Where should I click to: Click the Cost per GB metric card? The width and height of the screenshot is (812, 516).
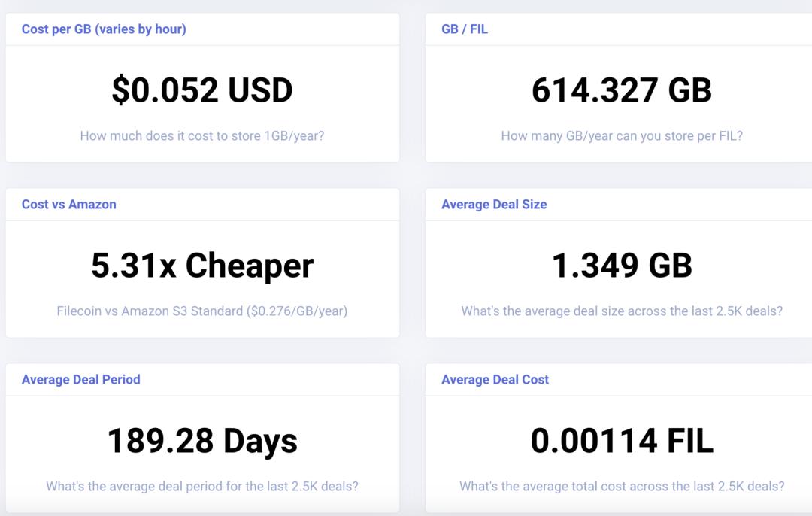pyautogui.click(x=203, y=84)
